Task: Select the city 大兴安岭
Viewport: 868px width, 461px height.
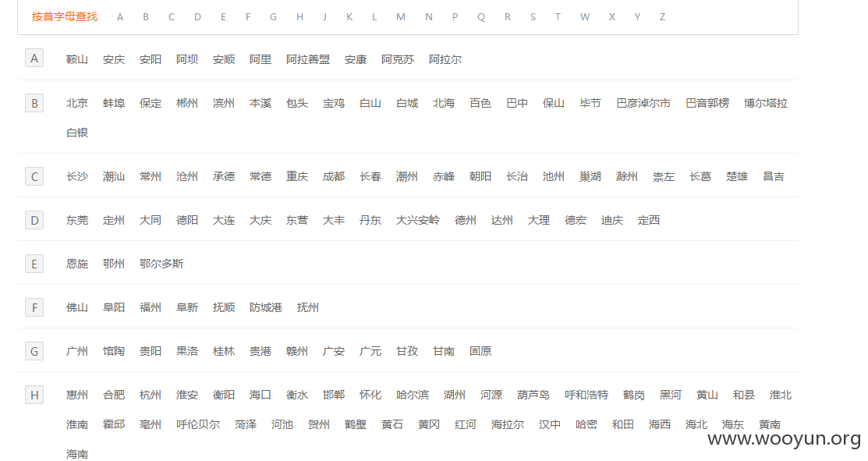Action: [x=417, y=220]
